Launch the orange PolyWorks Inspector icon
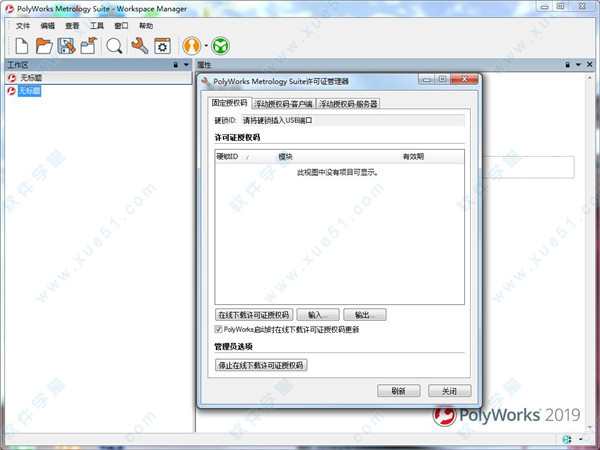 click(x=192, y=46)
